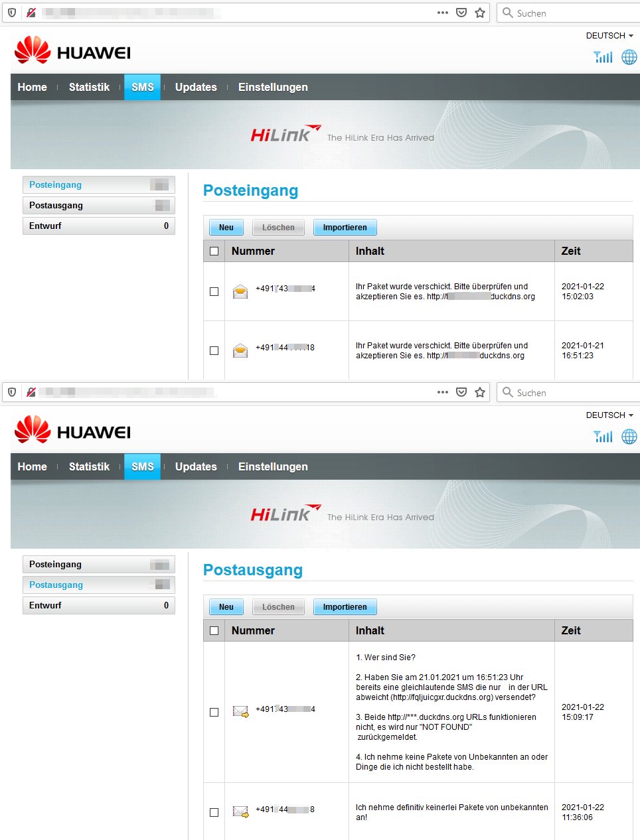Tick the select-all checkbox in the Posteingang table header

[x=214, y=251]
